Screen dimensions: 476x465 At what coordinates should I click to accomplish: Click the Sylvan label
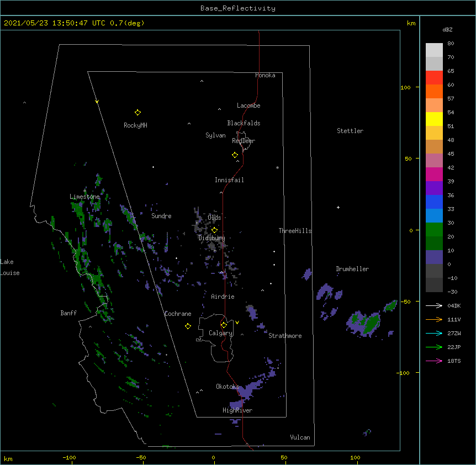pyautogui.click(x=215, y=135)
